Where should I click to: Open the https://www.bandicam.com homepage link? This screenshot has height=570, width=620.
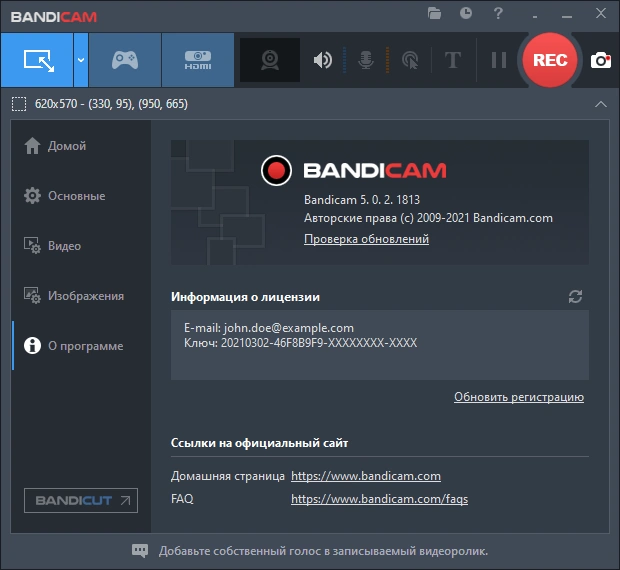[x=366, y=476]
